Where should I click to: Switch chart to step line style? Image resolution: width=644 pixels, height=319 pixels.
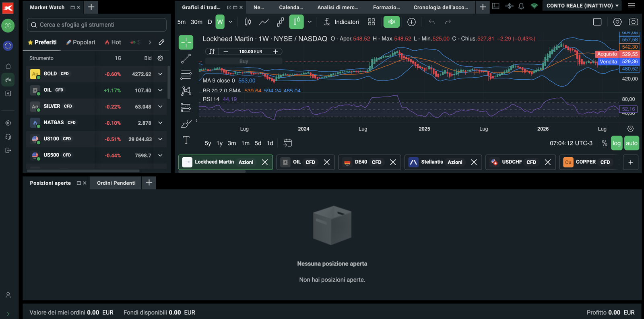click(280, 22)
